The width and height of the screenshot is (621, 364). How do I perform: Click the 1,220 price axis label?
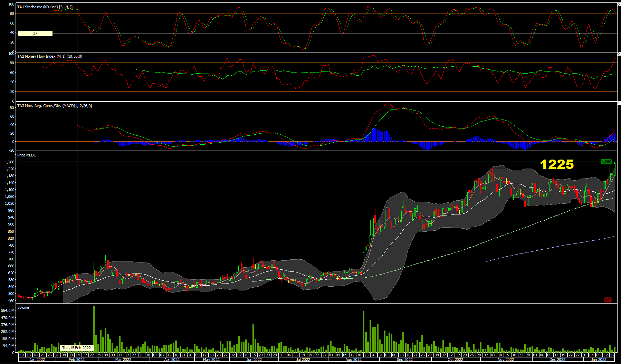tap(10, 169)
